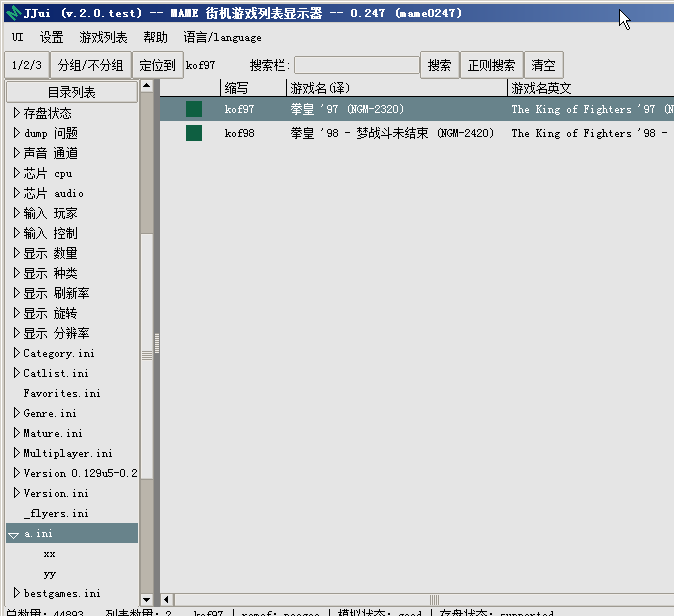Open the UI menu

[18, 37]
